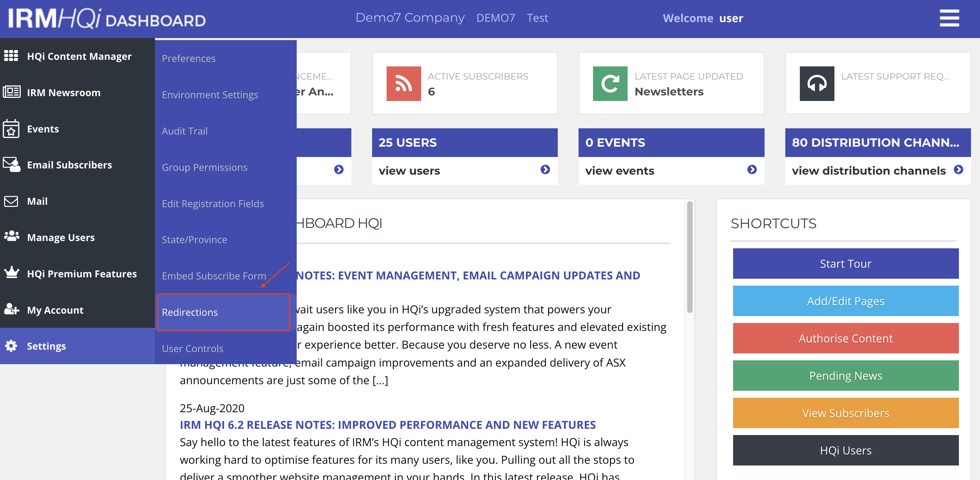Click the Demo7 Company header link
980x480 pixels.
410,18
